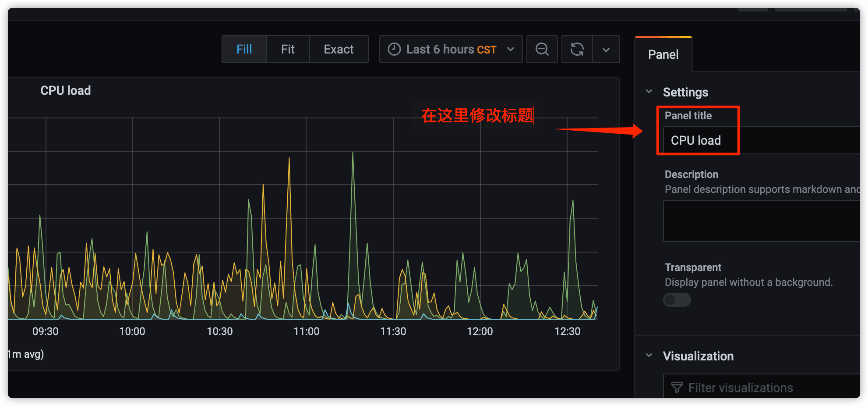Click the Transparent option label
The width and height of the screenshot is (868, 406).
pyautogui.click(x=693, y=267)
